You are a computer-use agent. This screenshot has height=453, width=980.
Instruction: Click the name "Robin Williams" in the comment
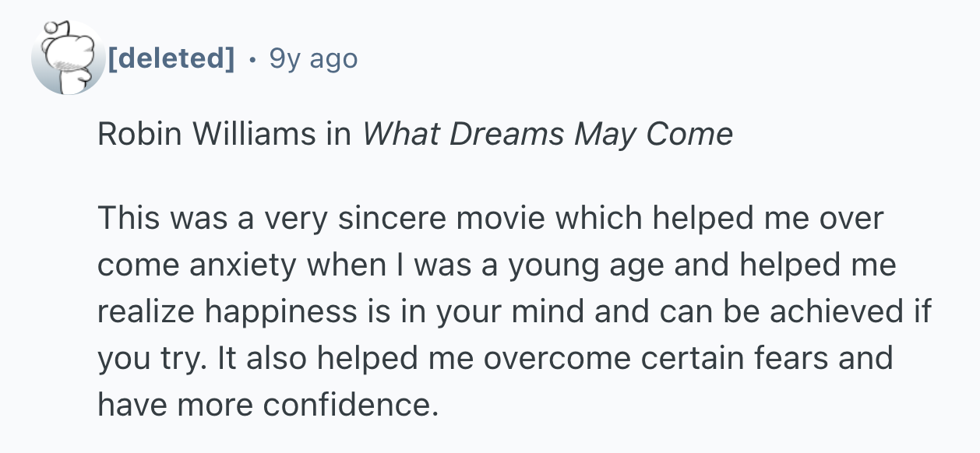coord(203,135)
